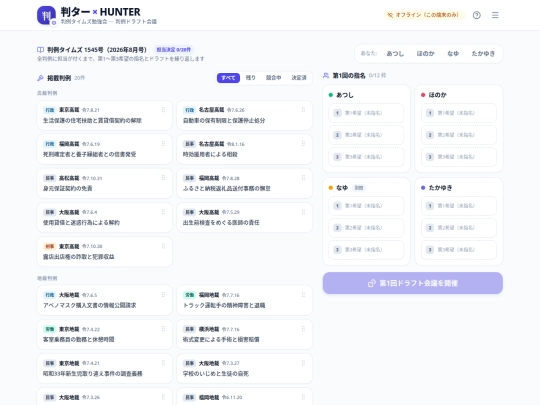The height and width of the screenshot is (405, 540).
Task: Grab drag handle on ふるさと納税返礼品 card
Action: [x=303, y=178]
